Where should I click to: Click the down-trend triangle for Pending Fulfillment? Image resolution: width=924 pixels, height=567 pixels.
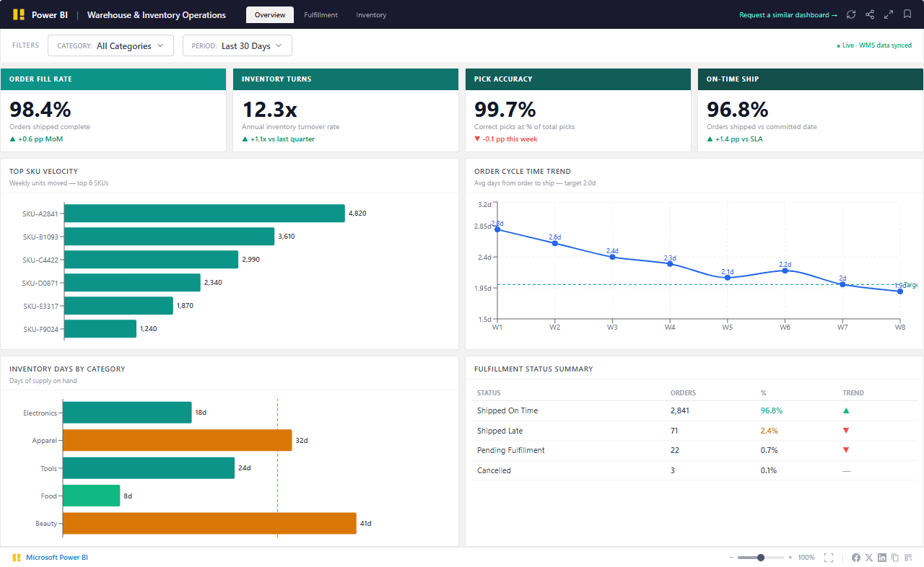(846, 450)
